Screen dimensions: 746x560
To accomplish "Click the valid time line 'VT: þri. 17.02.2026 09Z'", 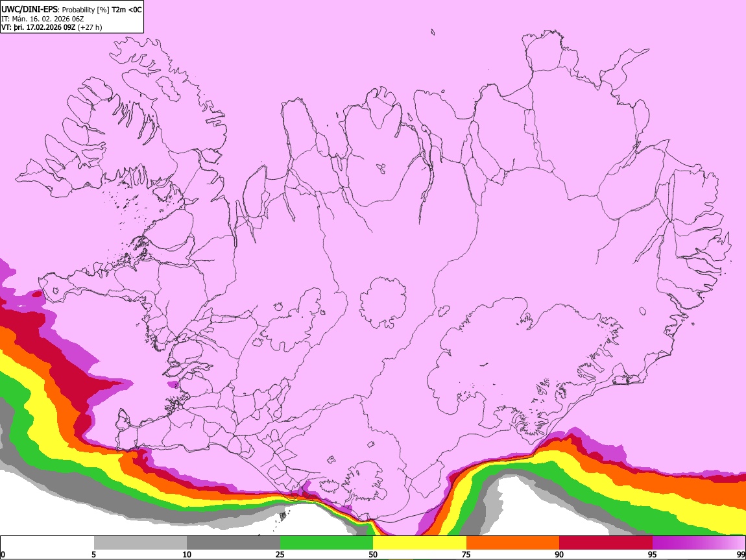I will coord(38,27).
